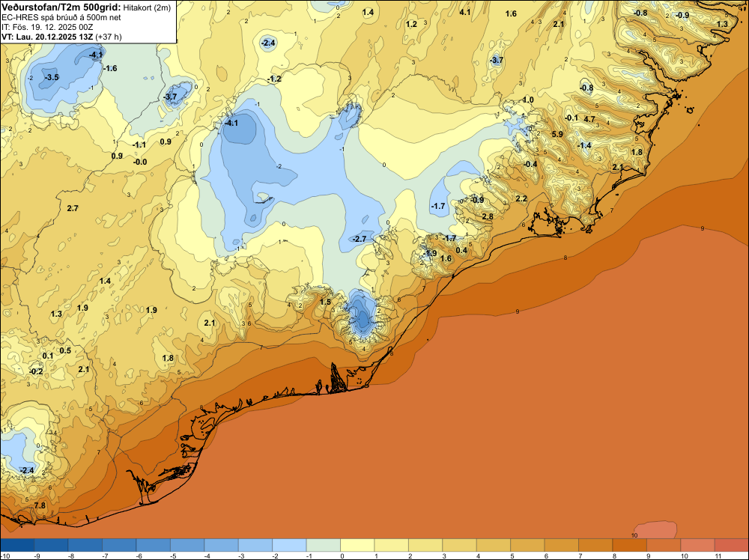Click the temperature value "-2.7" on the glacier

(x=360, y=239)
